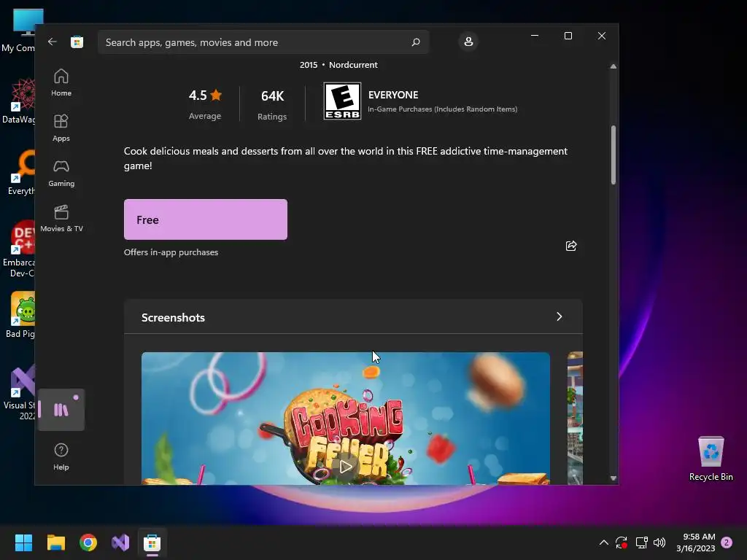Open Movies & TV section

click(61, 219)
